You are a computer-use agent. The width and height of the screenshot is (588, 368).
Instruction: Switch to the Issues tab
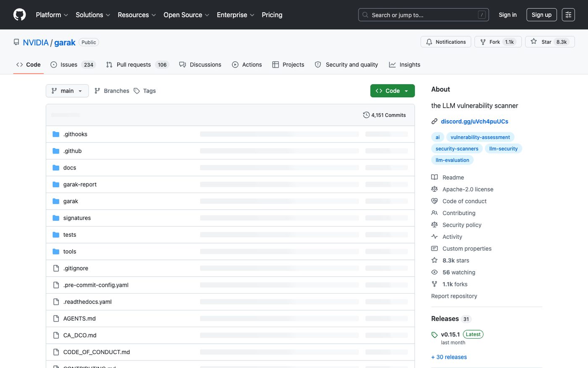tap(73, 65)
